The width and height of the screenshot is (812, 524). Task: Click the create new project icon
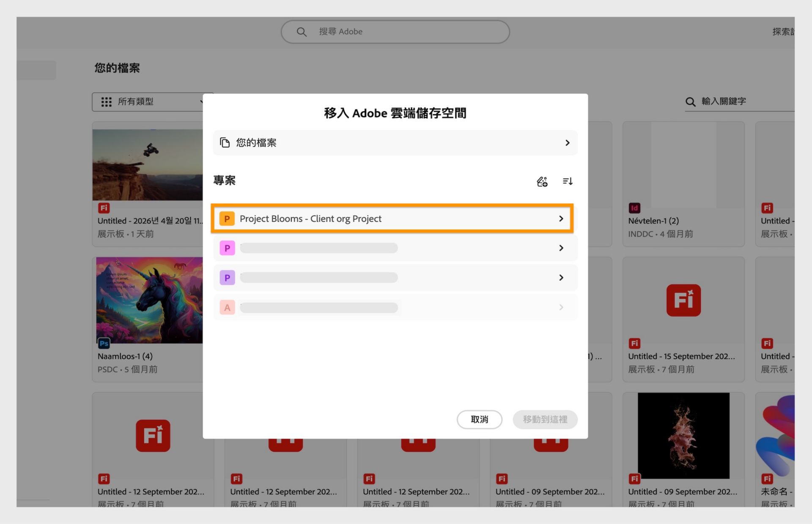coord(542,182)
